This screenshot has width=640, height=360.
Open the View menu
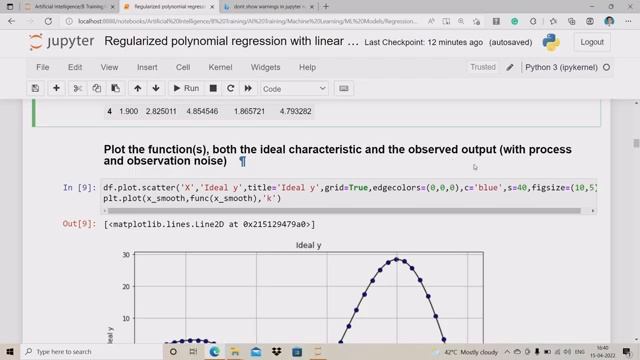[109, 67]
